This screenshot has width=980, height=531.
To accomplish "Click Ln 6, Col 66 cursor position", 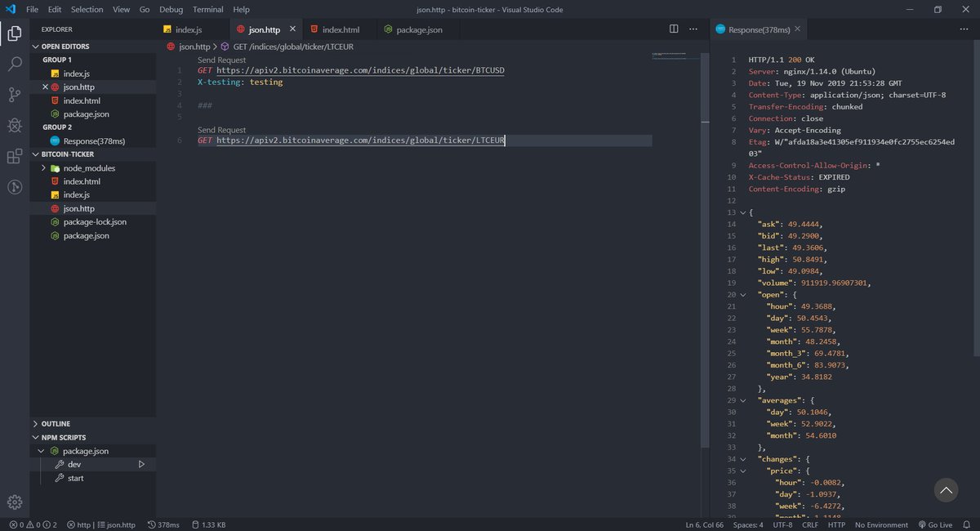I will 705,524.
